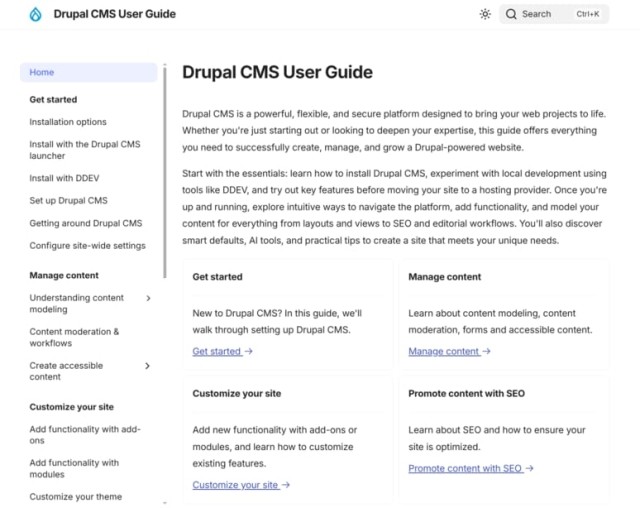Follow the Get started card link

coord(222,351)
